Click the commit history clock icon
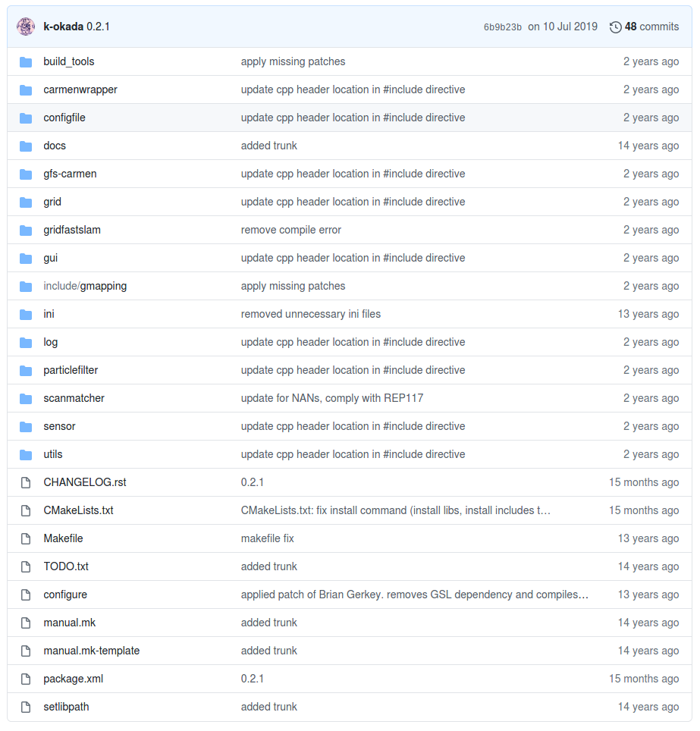 pos(615,27)
